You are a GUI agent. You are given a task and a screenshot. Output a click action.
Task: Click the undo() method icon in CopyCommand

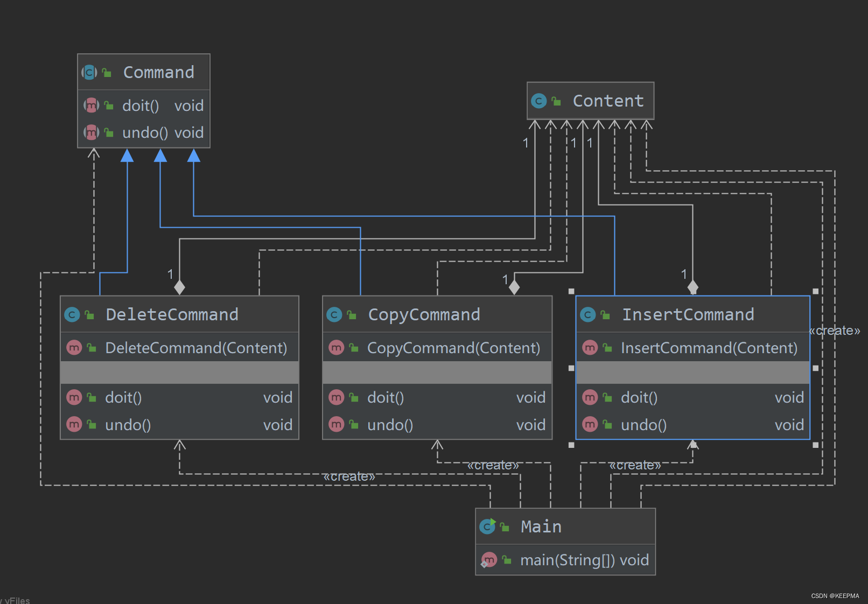click(x=336, y=425)
